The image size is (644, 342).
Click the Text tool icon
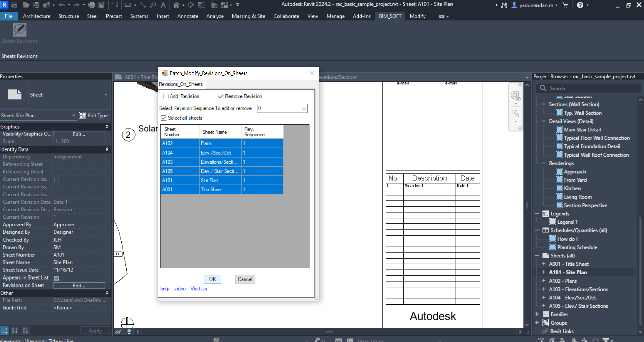(163, 5)
